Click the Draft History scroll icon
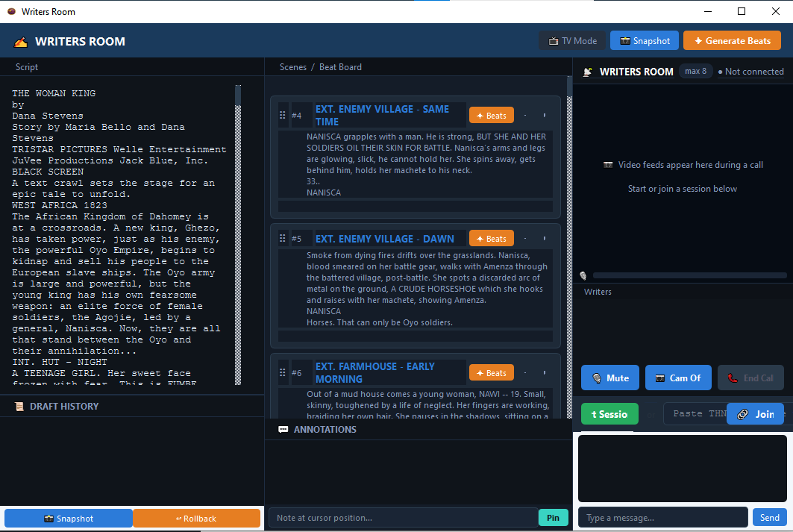 [x=19, y=406]
